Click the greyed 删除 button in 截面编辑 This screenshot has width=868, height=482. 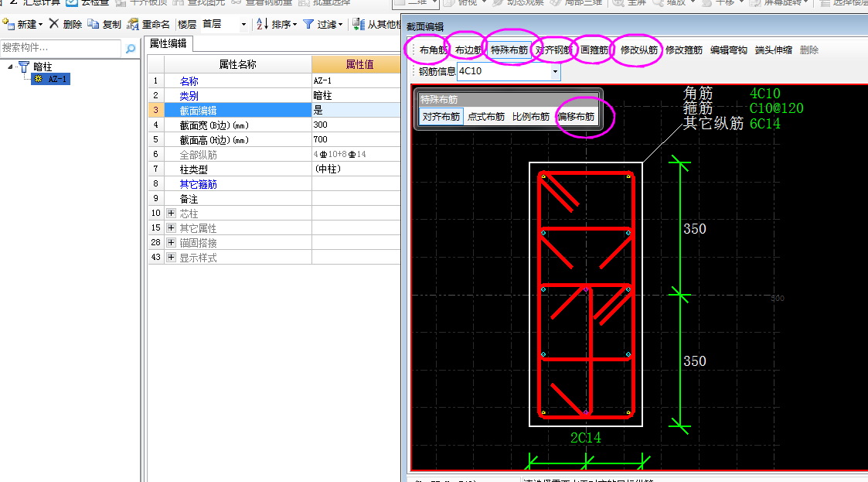808,50
